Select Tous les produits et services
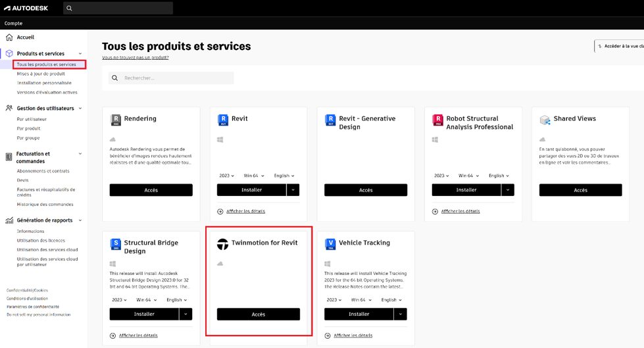The image size is (644, 348). [47, 64]
